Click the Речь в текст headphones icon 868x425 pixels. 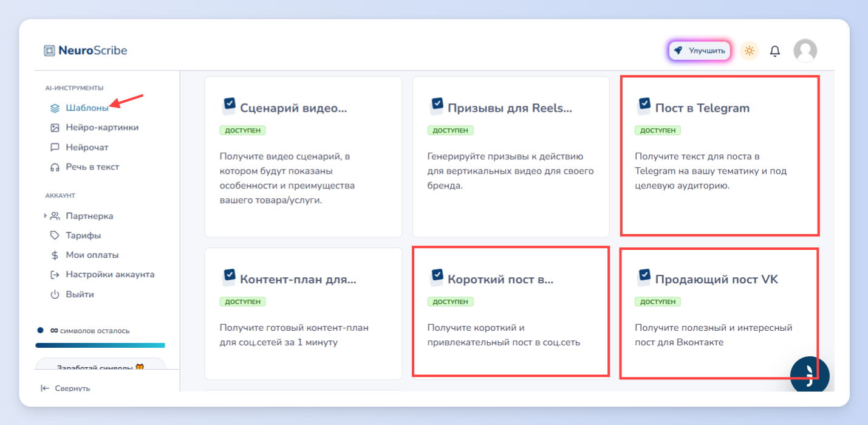(x=55, y=167)
